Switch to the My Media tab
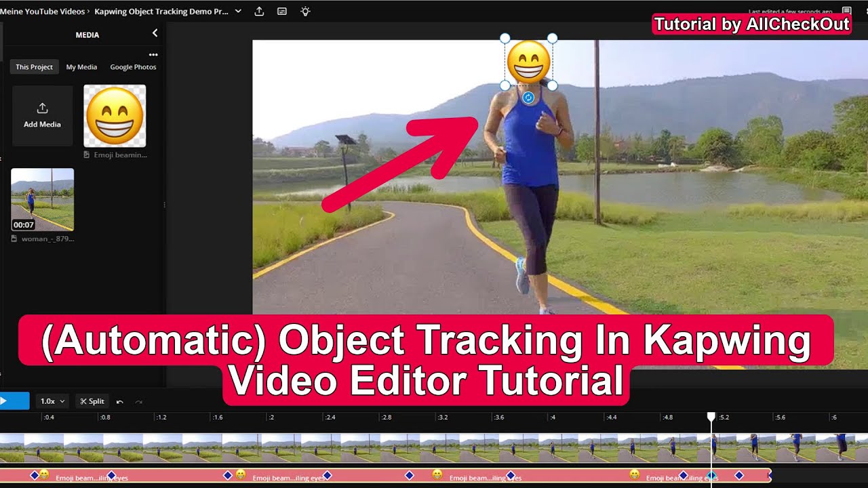Image resolution: width=868 pixels, height=488 pixels. [x=81, y=67]
